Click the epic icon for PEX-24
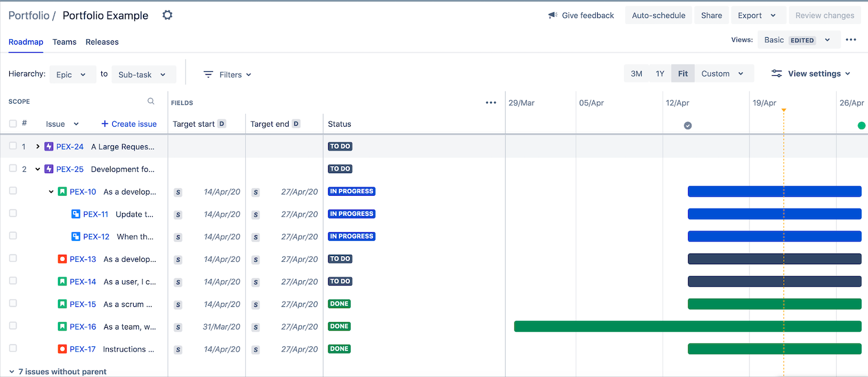 [x=49, y=147]
